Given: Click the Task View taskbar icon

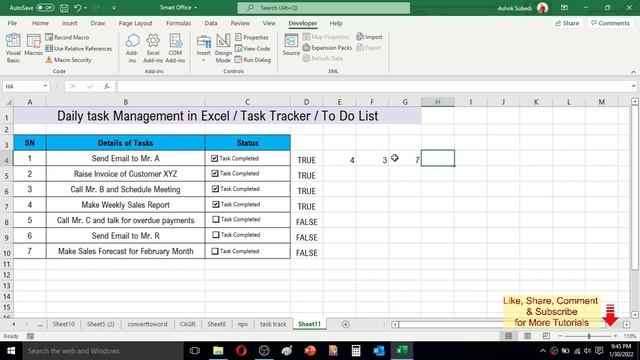Looking at the screenshot, I should coord(195,351).
